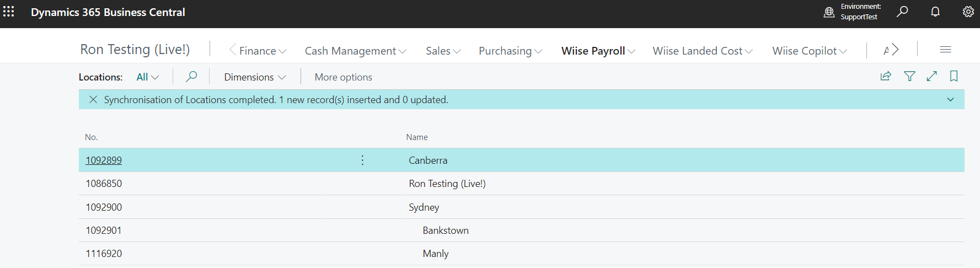This screenshot has height=268, width=980.
Task: Bookmark this page icon
Action: [x=954, y=76]
